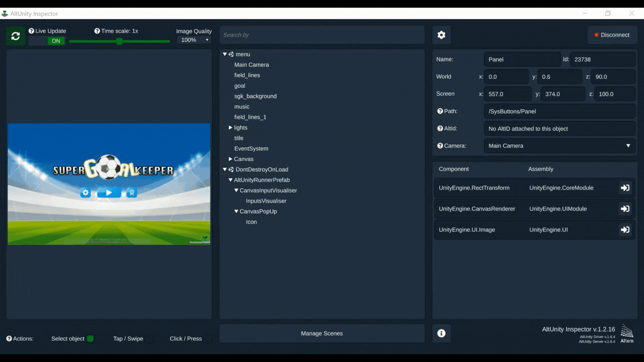This screenshot has height=362, width=644.
Task: Open RectTransform component via its arrow icon
Action: (x=625, y=188)
